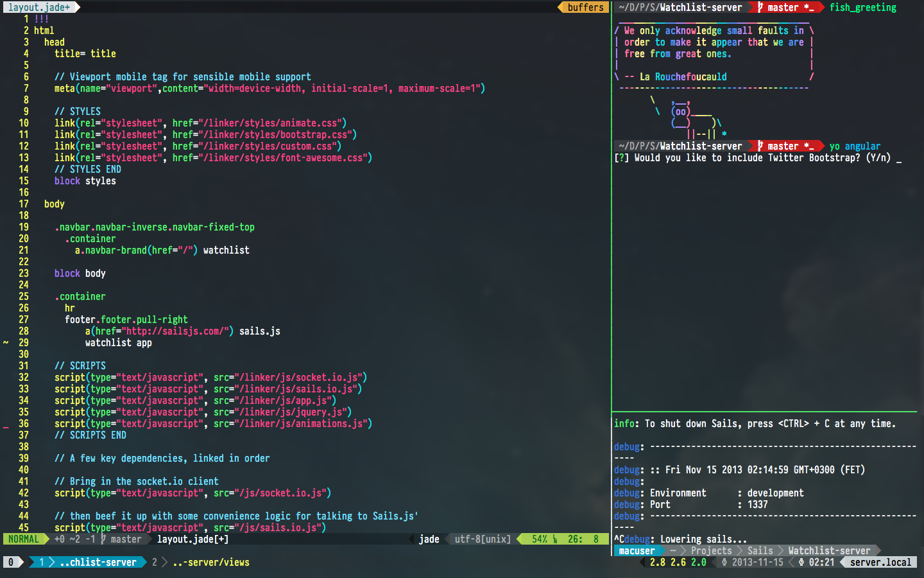Click the /linker/js/sails.io.js script src
924x578 pixels.
pos(295,389)
